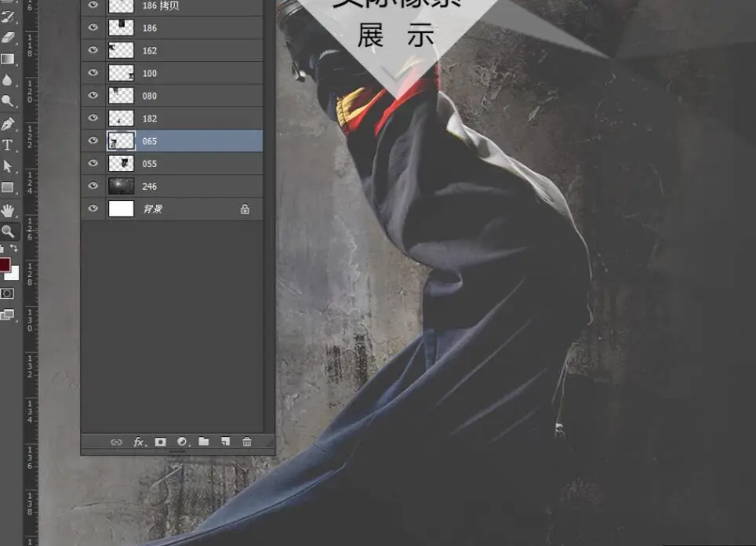Select the Horizontal Type tool
This screenshot has height=546, width=756.
pyautogui.click(x=8, y=144)
